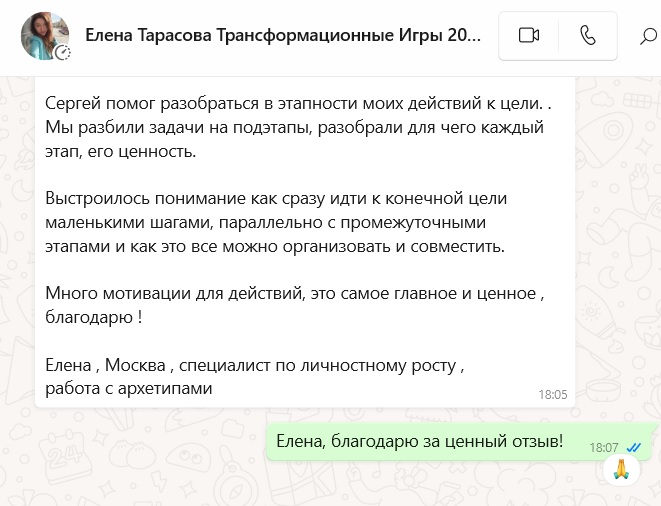Click the paragraph starting with "Сергей помог разобраться"
Image resolution: width=661 pixels, height=506 pixels.
point(295,102)
